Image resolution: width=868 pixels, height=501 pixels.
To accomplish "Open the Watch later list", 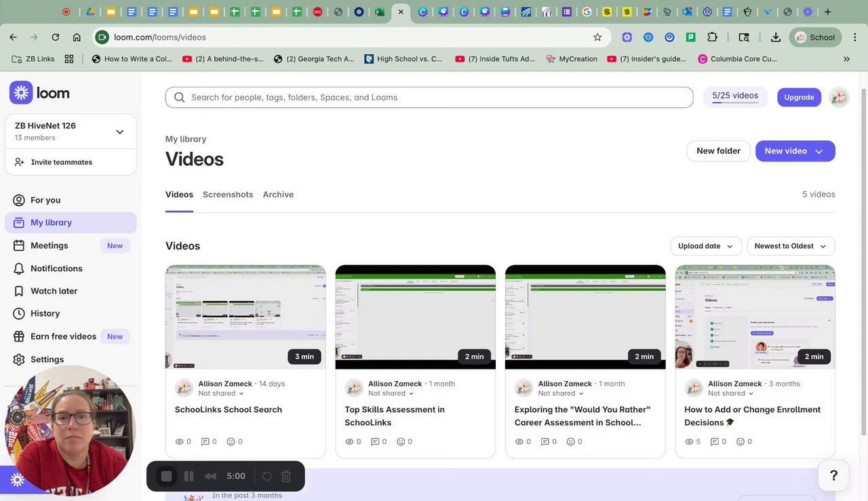I will [54, 291].
